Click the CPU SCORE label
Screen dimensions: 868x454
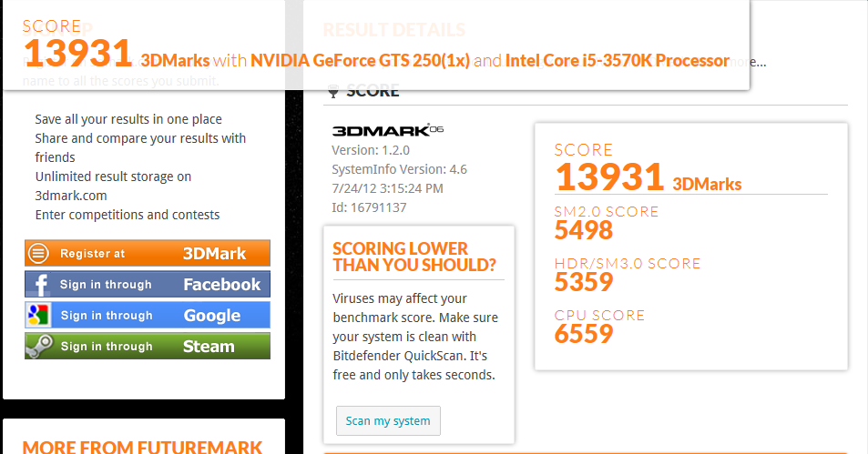tap(599, 316)
